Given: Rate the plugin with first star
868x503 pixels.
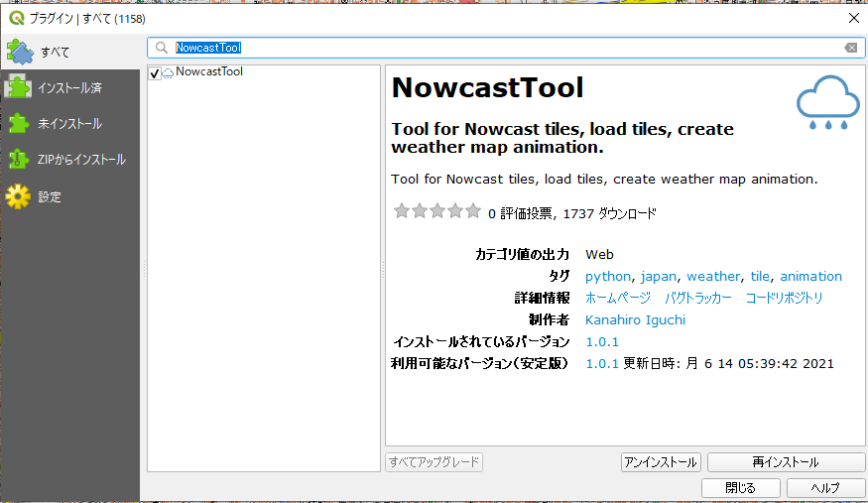Looking at the screenshot, I should coord(402,211).
